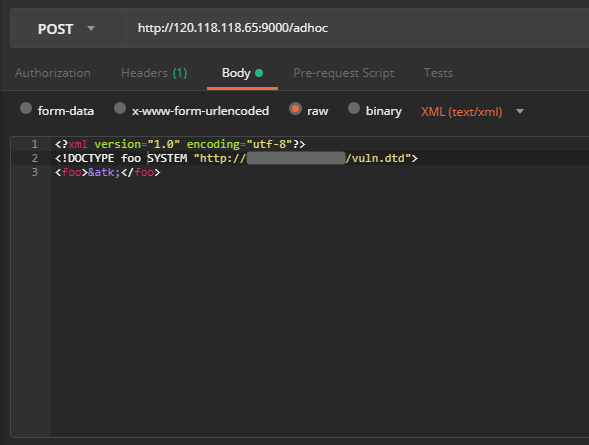Open the Pre-request Script tab
Screen dimensions: 589x445
[x=343, y=73]
